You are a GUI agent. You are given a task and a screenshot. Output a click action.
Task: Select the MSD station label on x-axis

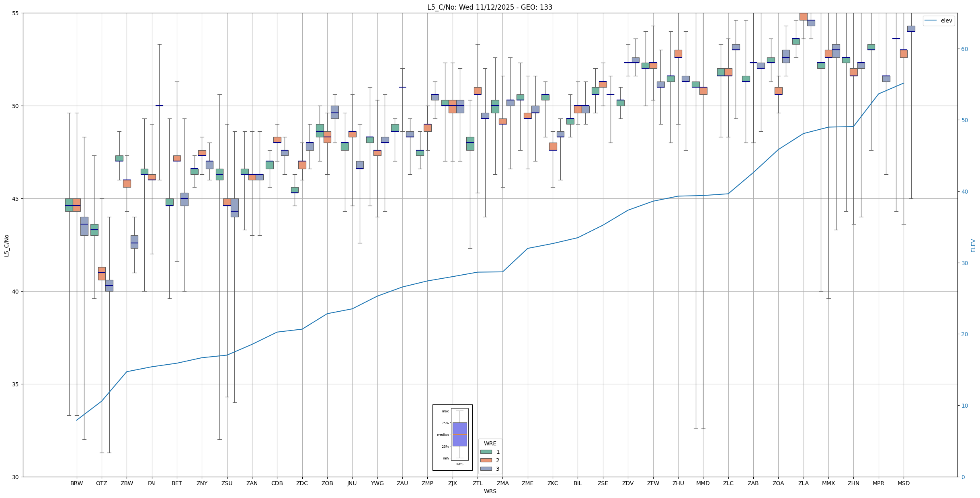pos(903,483)
